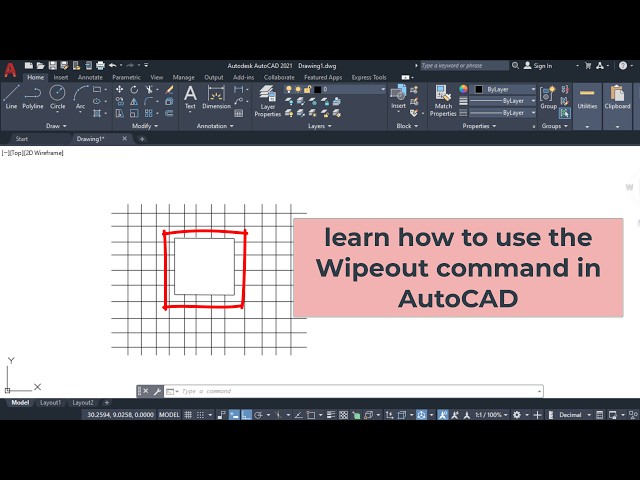Expand the Layers panel
This screenshot has height=480, width=640.
[x=320, y=126]
